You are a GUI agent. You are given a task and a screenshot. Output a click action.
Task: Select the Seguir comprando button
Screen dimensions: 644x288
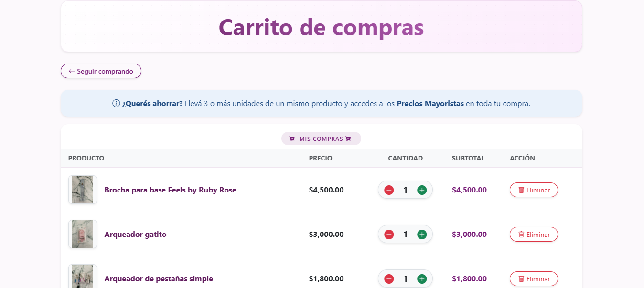tap(101, 71)
